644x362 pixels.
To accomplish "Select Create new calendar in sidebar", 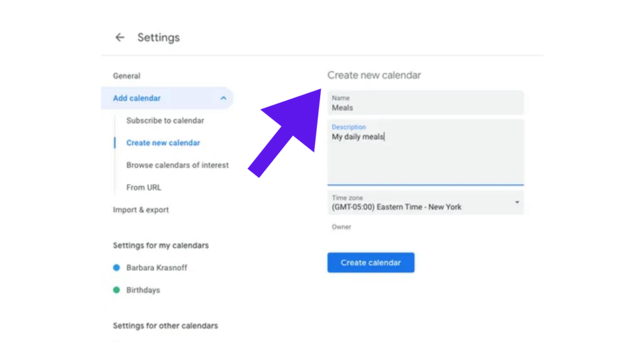I will 163,143.
